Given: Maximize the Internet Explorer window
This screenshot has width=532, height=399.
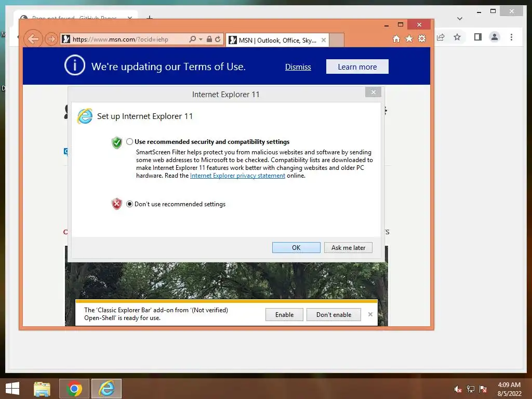Looking at the screenshot, I should click(401, 24).
